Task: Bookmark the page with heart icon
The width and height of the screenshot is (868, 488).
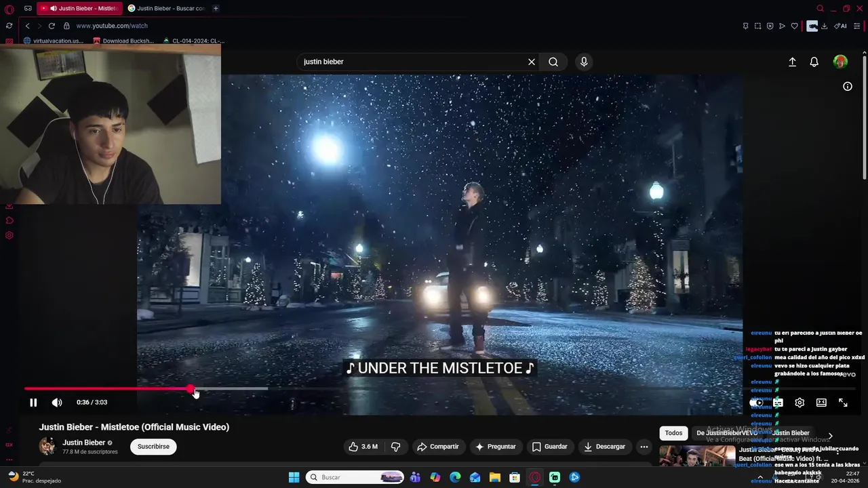Action: point(794,26)
